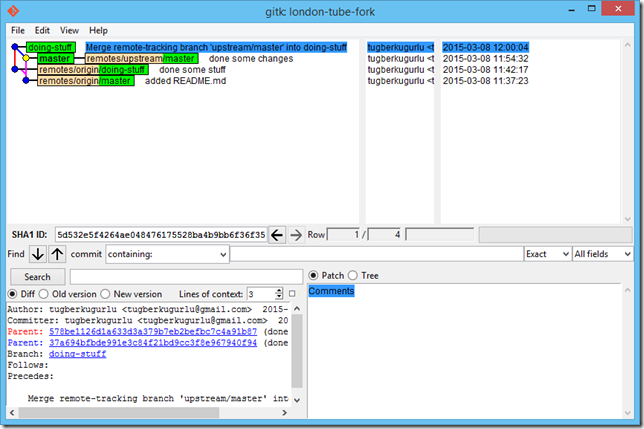
Task: Select the Tree radio button
Action: (x=353, y=275)
